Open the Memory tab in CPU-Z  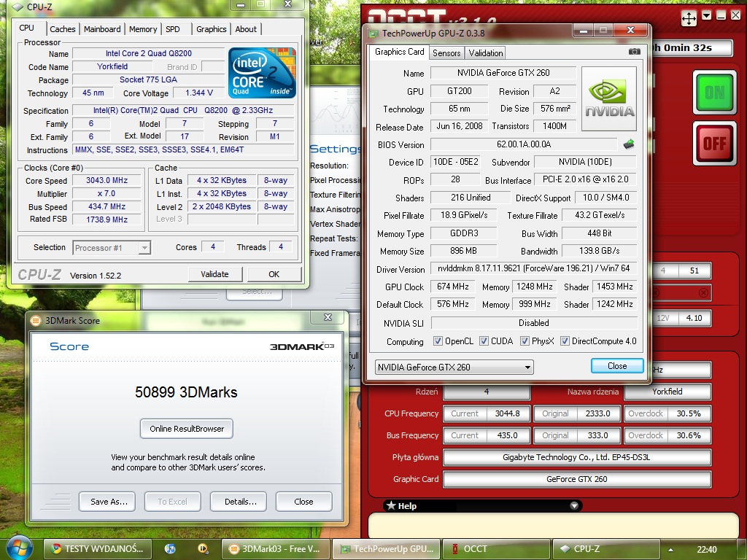click(x=143, y=29)
